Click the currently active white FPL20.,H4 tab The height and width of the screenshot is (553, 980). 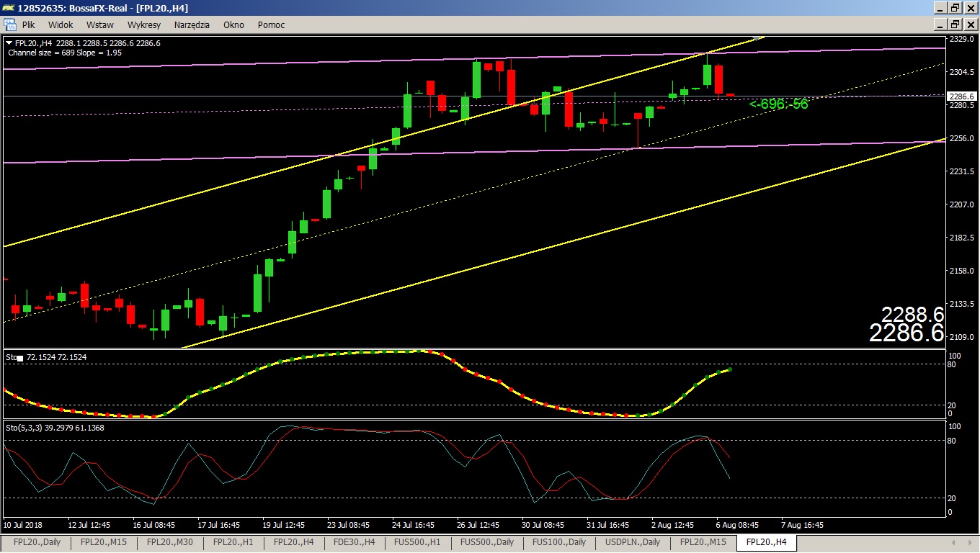coord(767,542)
